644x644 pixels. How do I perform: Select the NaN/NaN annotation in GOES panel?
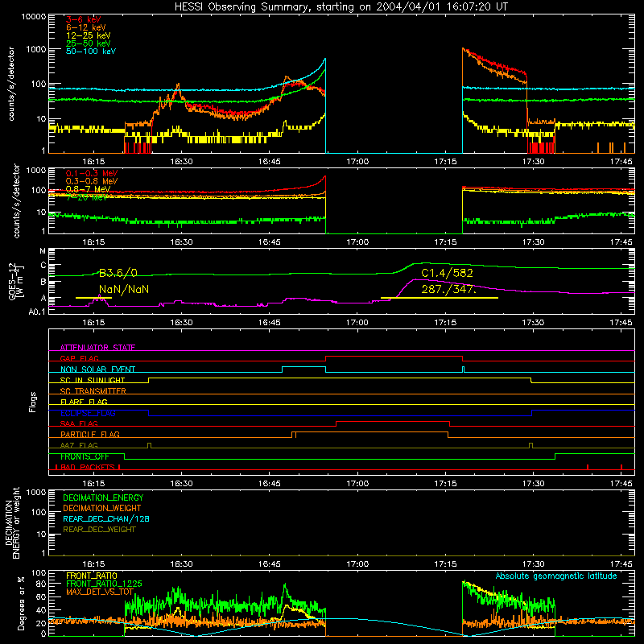click(124, 290)
